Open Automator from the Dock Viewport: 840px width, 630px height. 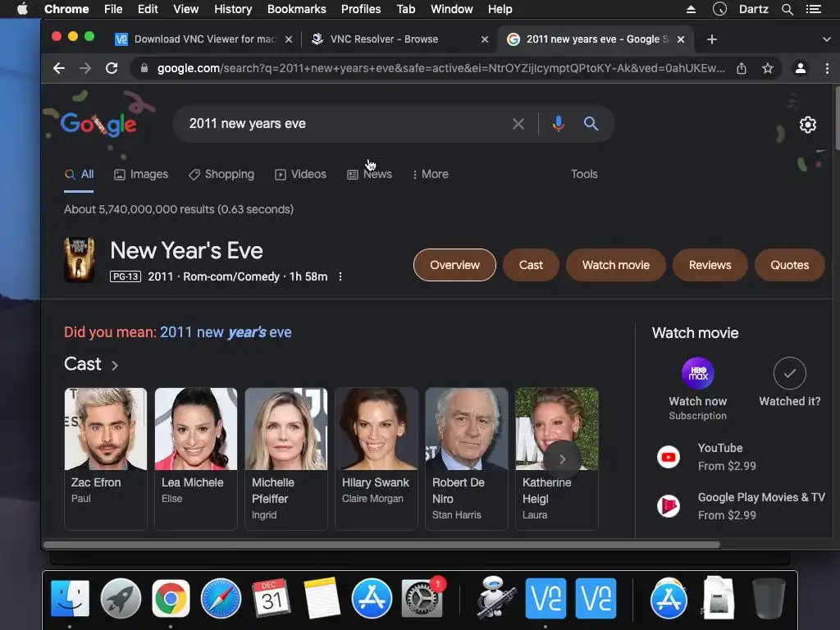pyautogui.click(x=495, y=597)
